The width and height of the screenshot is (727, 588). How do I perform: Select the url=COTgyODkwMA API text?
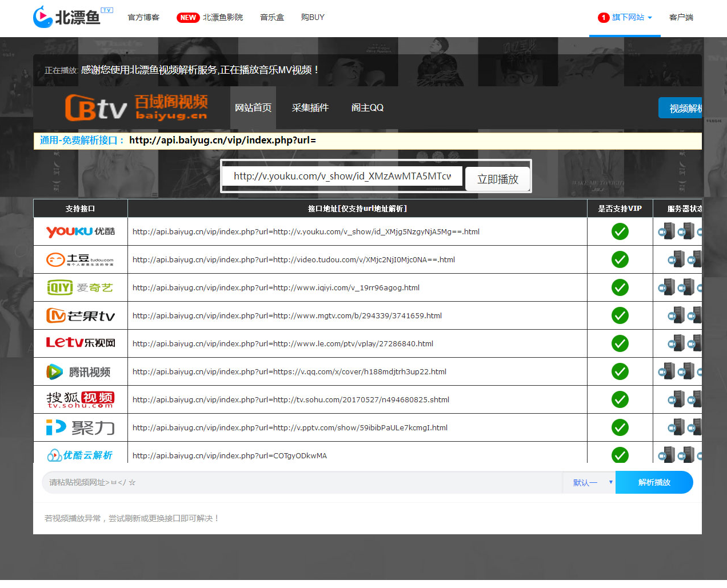point(230,455)
